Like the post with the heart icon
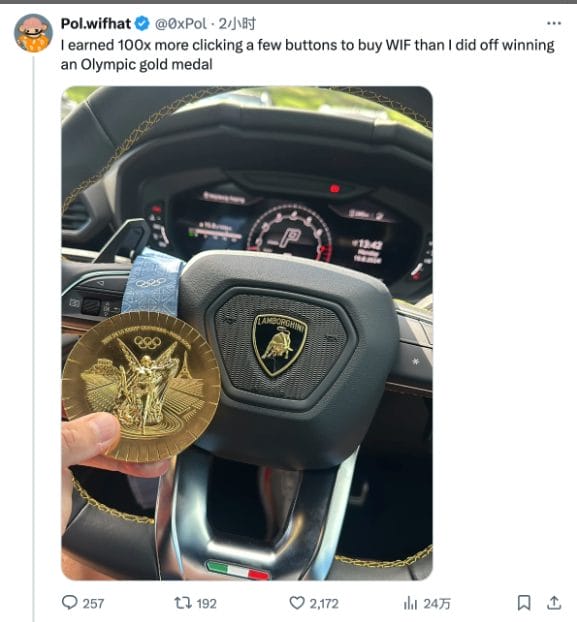Viewport: 577px width, 622px height. pos(297,603)
